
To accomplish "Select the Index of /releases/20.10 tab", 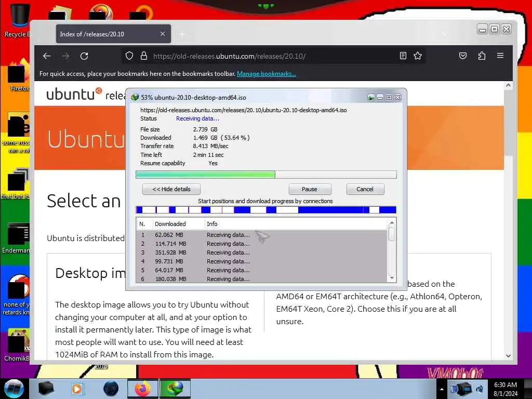I will 113,34.
